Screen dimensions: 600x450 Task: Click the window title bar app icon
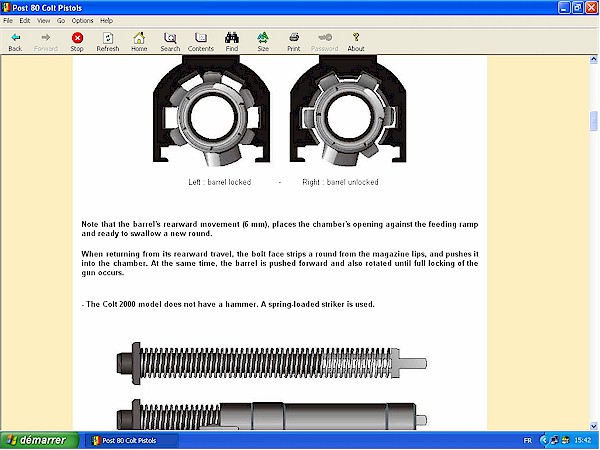coord(6,8)
